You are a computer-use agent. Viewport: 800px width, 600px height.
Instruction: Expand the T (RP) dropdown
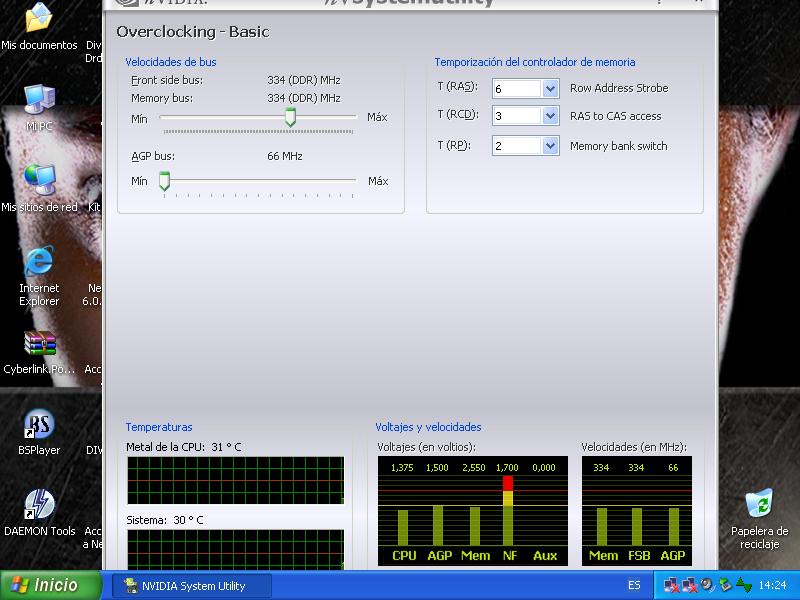point(550,146)
